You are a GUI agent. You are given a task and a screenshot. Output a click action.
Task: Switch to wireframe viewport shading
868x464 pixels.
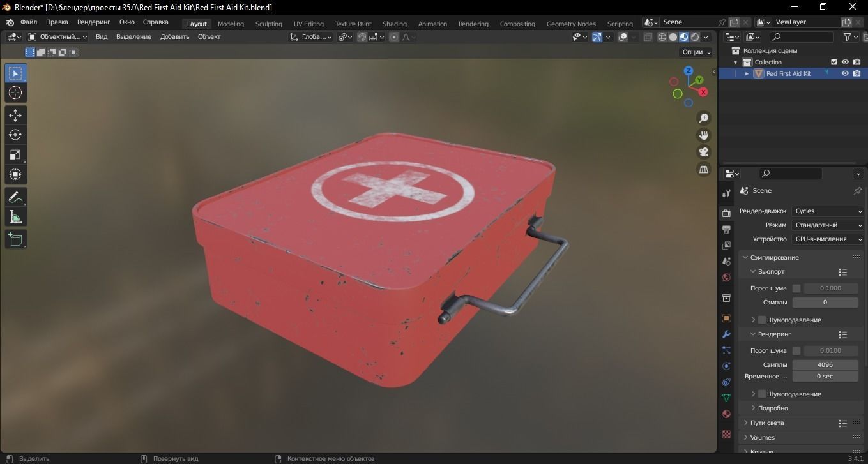coord(662,37)
